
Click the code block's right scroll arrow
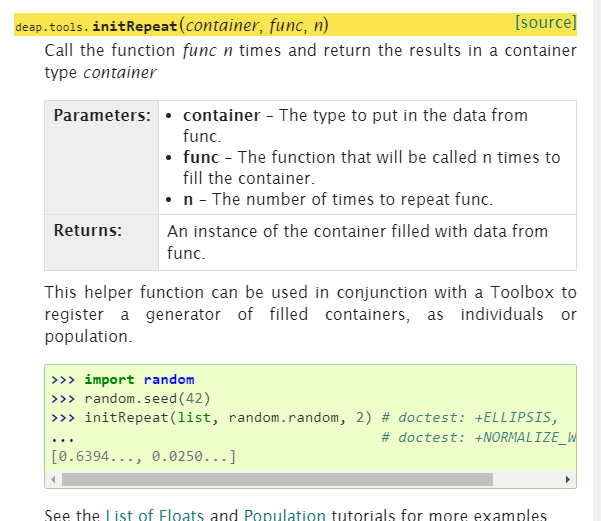pyautogui.click(x=568, y=480)
